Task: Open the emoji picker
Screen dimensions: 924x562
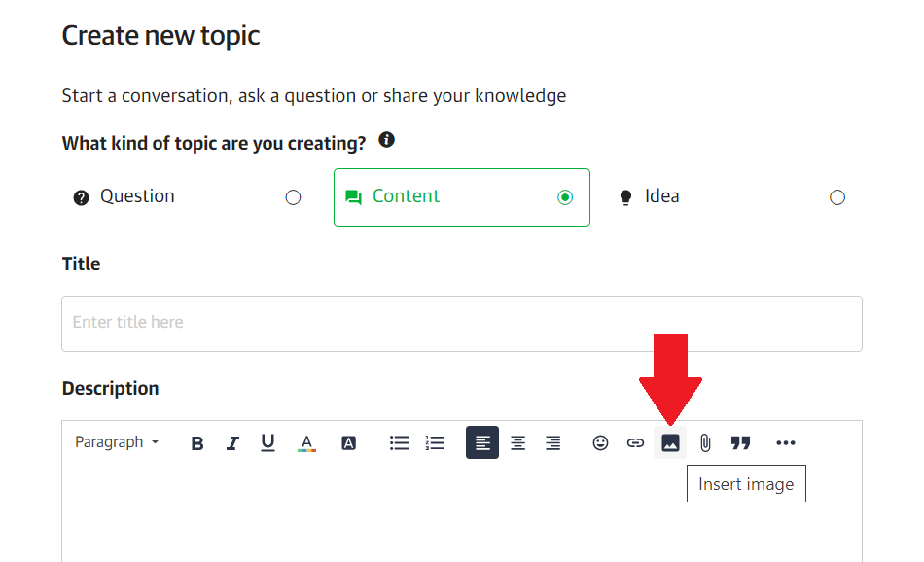Action: pos(600,443)
